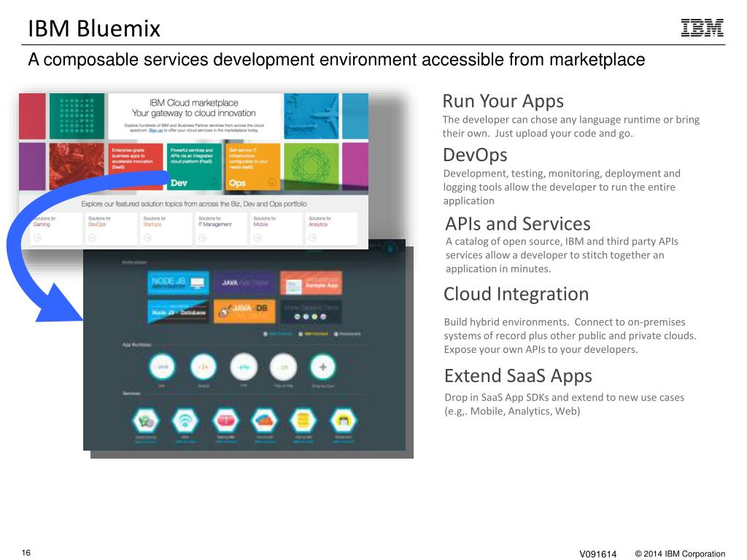The height and width of the screenshot is (560, 747).
Task: Open the Solutions for DevOps card
Action: pyautogui.click(x=111, y=229)
